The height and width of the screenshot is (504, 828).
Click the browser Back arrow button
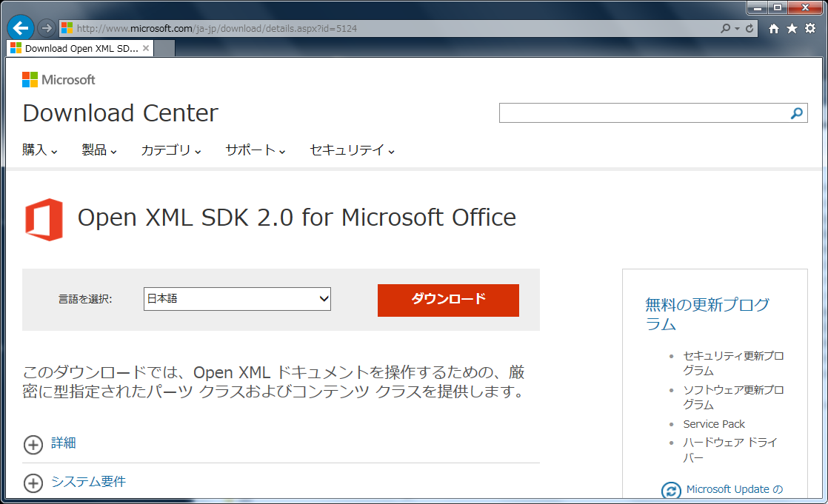[20, 28]
